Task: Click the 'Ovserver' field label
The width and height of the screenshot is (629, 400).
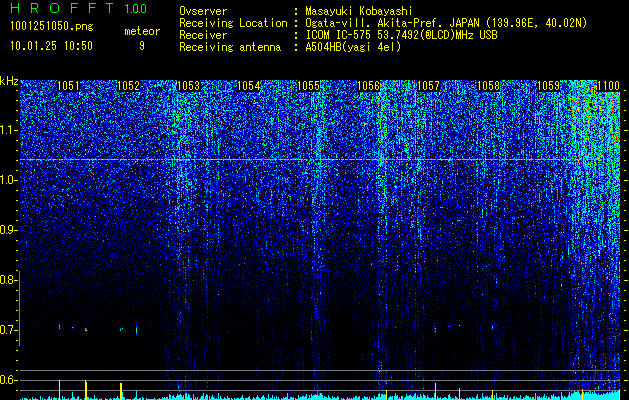Action: click(x=203, y=11)
